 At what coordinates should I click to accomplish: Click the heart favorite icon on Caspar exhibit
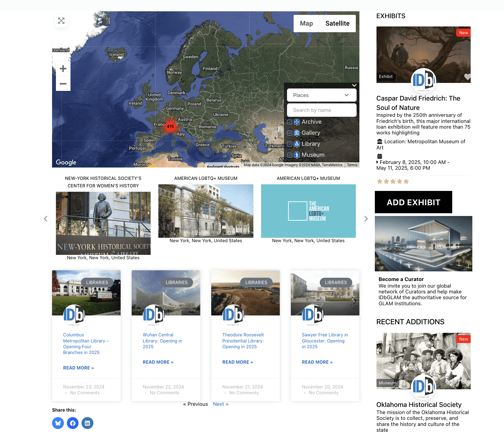(x=467, y=77)
